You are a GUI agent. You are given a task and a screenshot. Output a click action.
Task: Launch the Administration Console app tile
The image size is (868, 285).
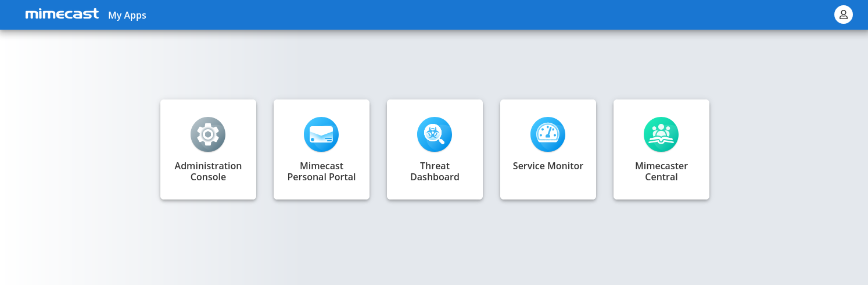coord(208,149)
